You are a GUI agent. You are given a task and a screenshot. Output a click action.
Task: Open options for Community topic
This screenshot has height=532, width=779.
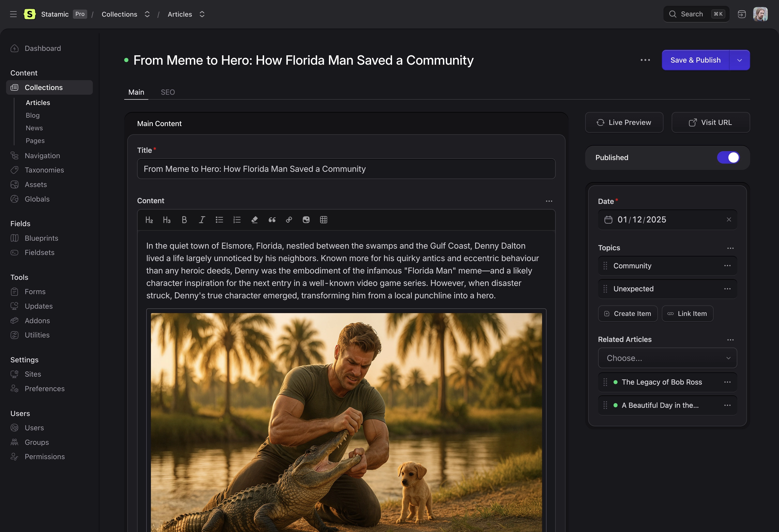tap(727, 266)
